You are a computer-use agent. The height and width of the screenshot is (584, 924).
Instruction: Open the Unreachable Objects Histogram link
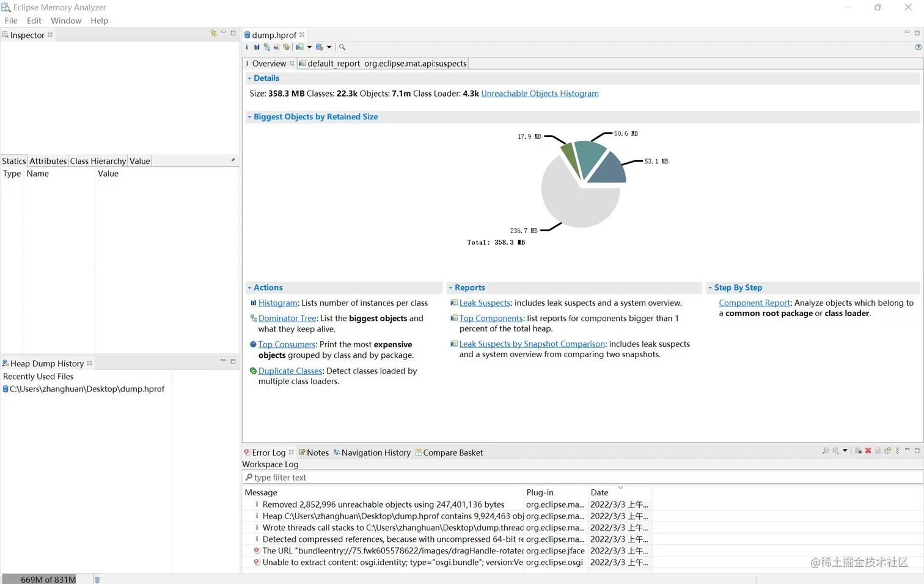point(540,94)
